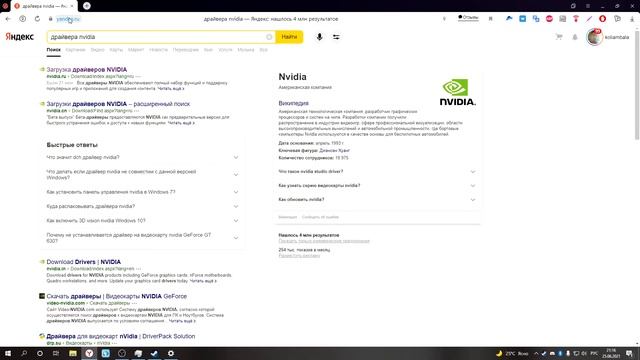Expand 'Что значит dch драйвер nvidia?' answer
Image resolution: width=640 pixels, height=360 pixels.
click(142, 157)
